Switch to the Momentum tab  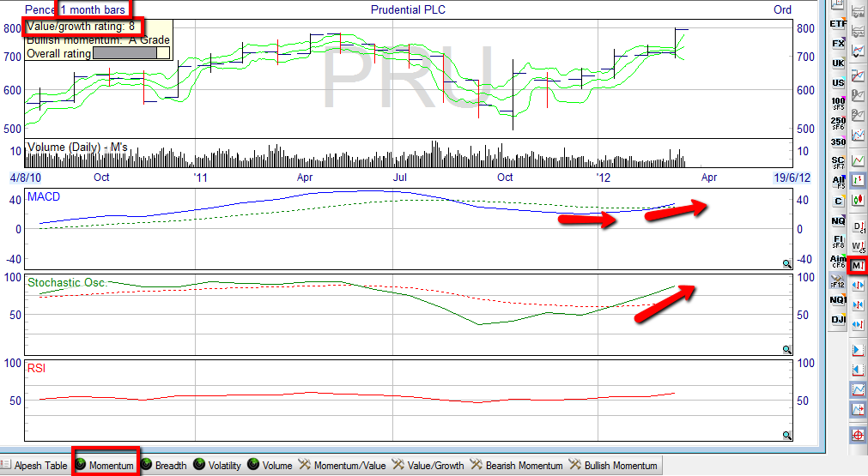pyautogui.click(x=106, y=466)
